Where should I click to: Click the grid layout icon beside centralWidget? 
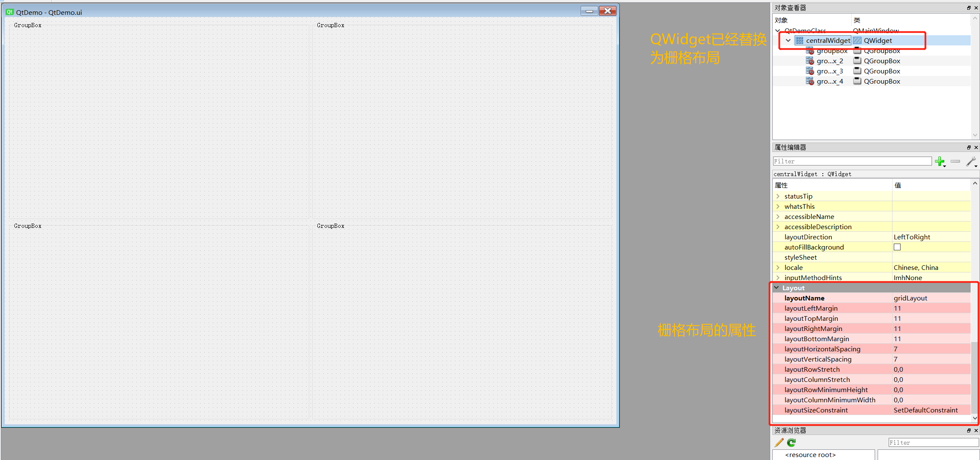[799, 41]
